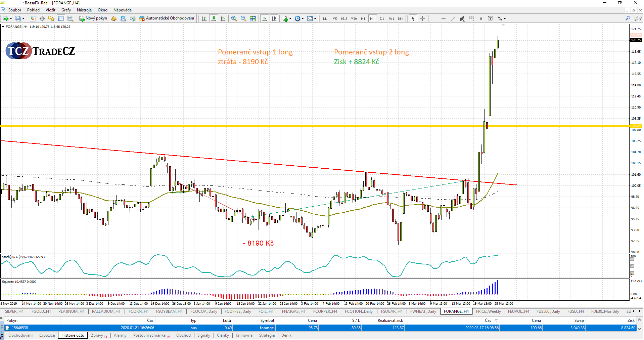The image size is (644, 340).
Task: Switch timeframe to D1
Action: pyautogui.click(x=382, y=18)
